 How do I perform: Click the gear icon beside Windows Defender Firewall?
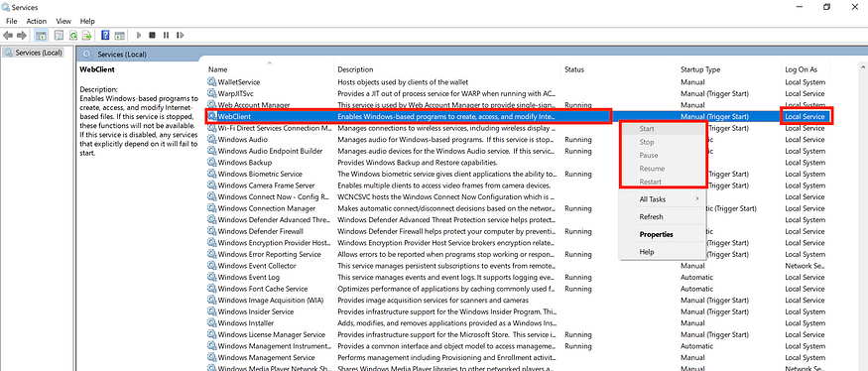212,231
